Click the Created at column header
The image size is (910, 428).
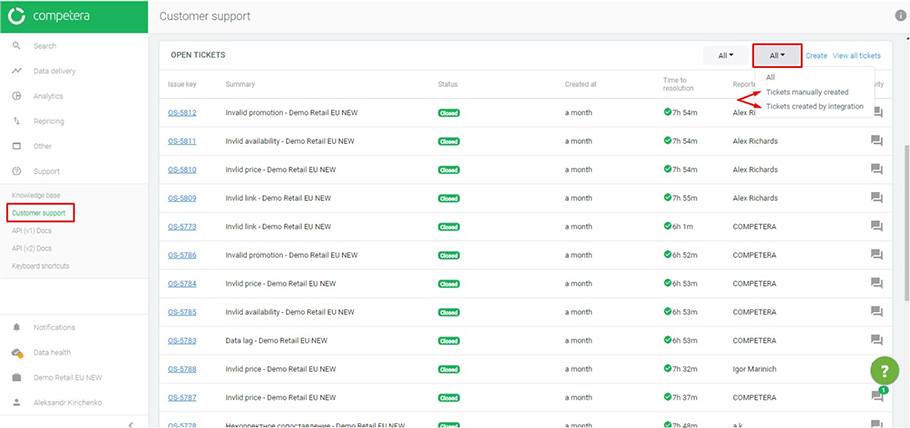[580, 84]
